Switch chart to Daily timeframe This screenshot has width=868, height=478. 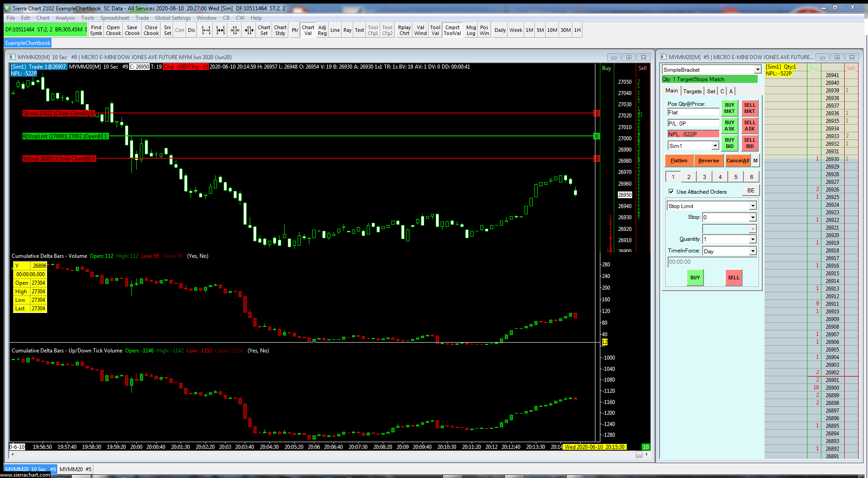500,30
